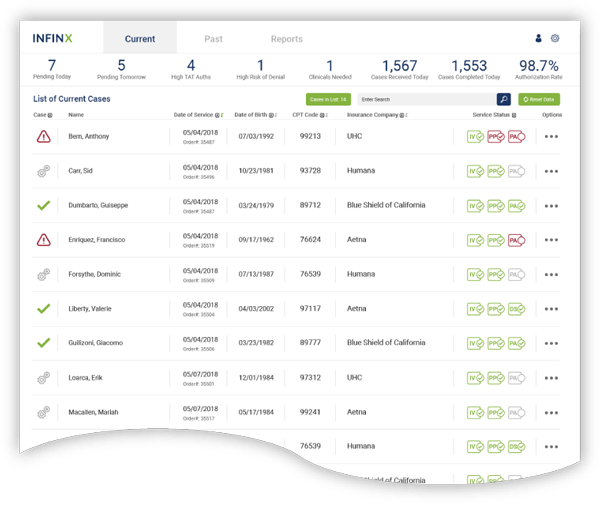The height and width of the screenshot is (523, 600).
Task: Open options menu for Enriquez, Francisco
Action: coord(551,240)
